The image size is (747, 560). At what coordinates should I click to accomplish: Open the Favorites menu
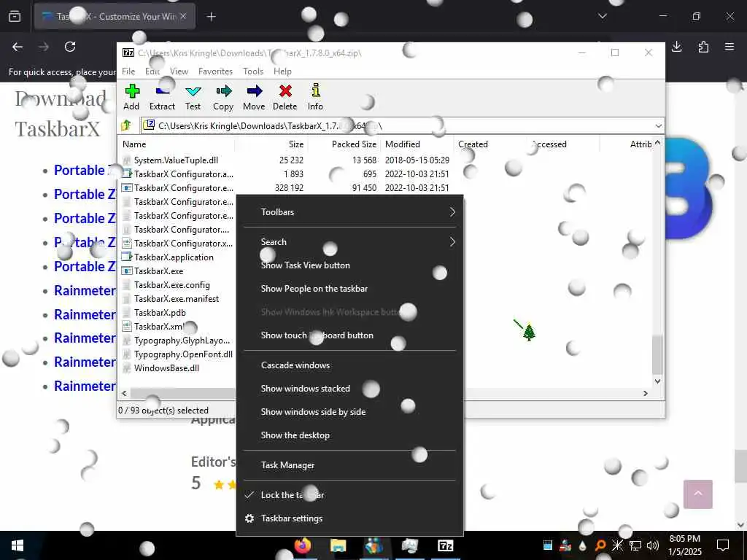point(215,71)
